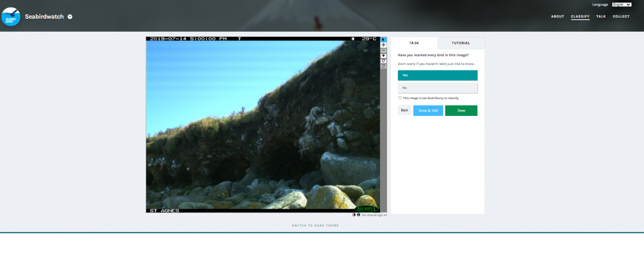Open the Talk section

pos(601,17)
